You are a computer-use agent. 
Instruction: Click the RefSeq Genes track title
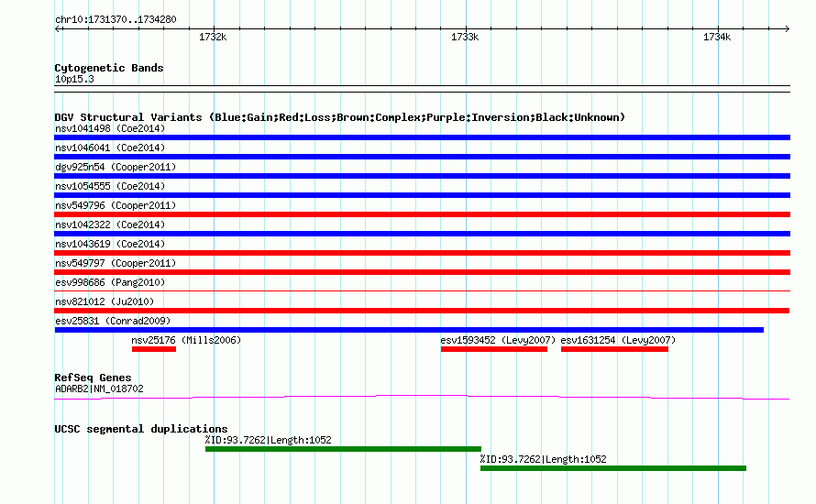[x=93, y=378]
